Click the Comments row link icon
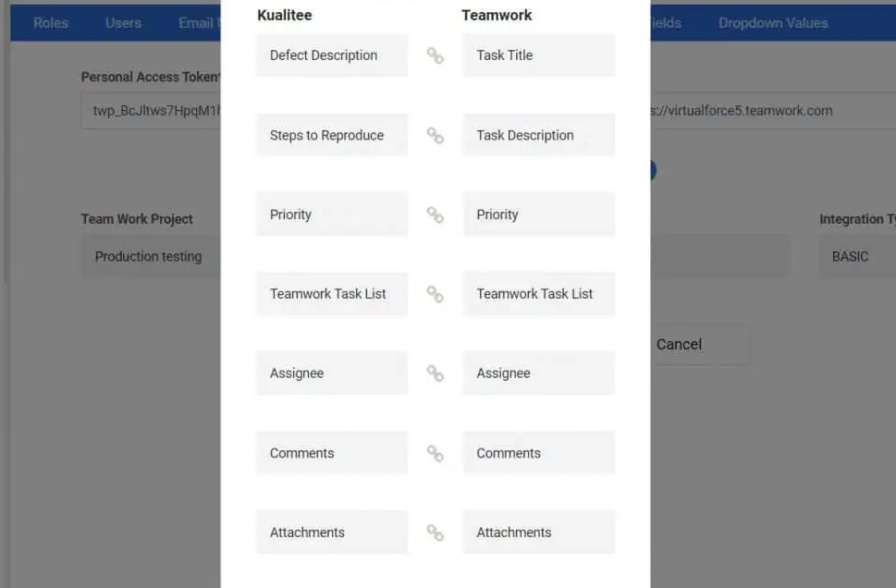The width and height of the screenshot is (896, 588). coord(435,453)
